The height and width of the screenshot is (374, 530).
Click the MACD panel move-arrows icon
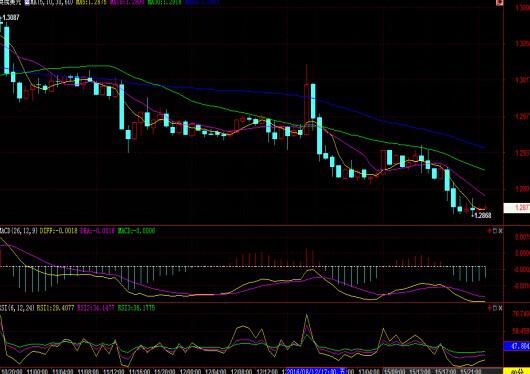[489, 231]
